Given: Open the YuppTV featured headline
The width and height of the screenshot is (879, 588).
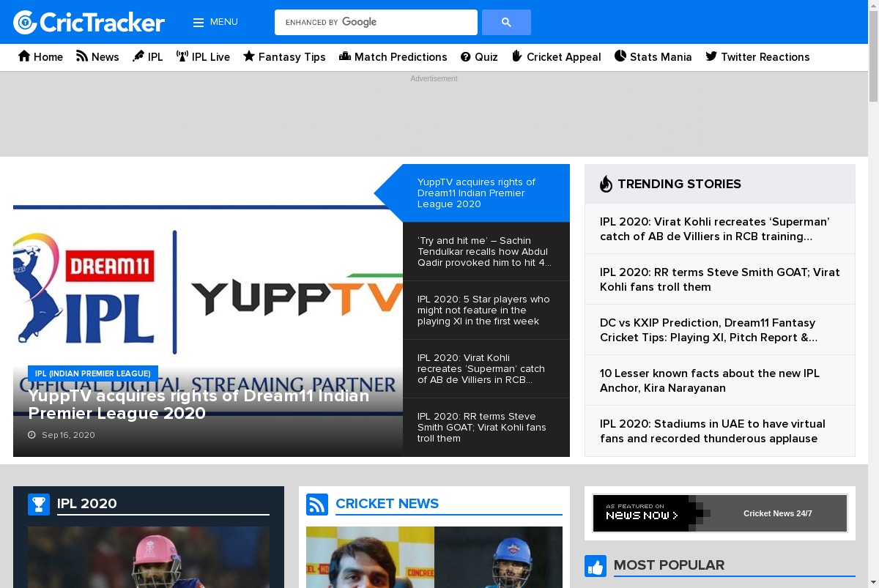Looking at the screenshot, I should point(199,405).
